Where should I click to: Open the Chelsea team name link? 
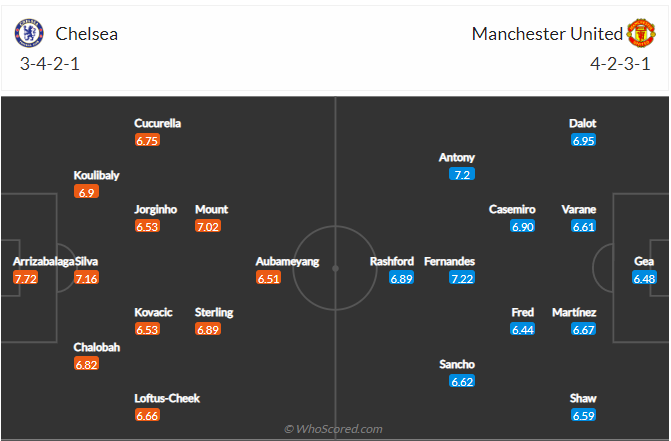pos(86,34)
